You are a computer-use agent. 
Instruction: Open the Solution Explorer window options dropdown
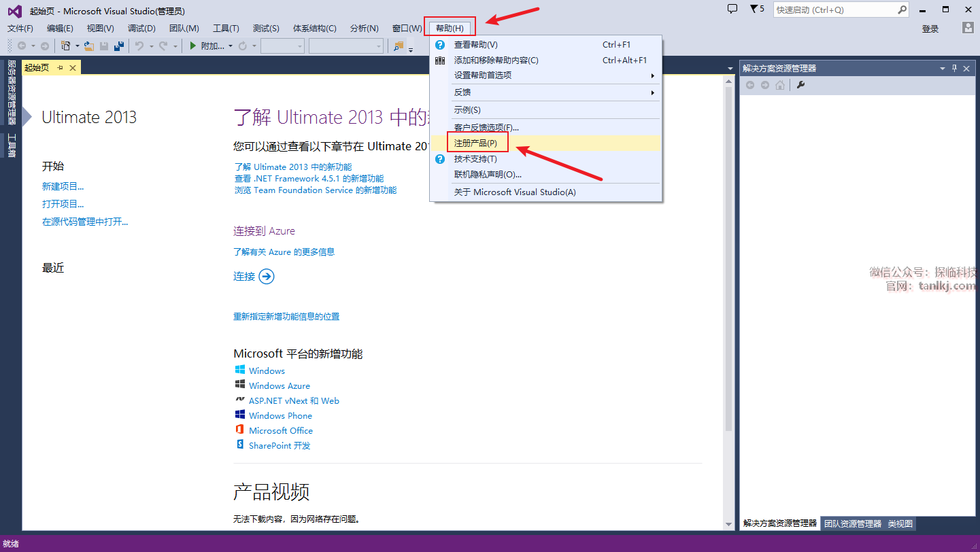click(x=943, y=68)
